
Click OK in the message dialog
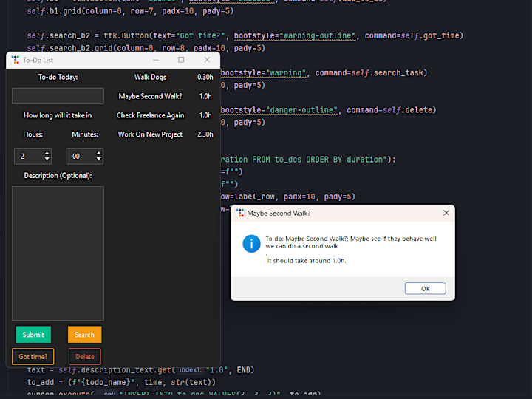coord(425,288)
